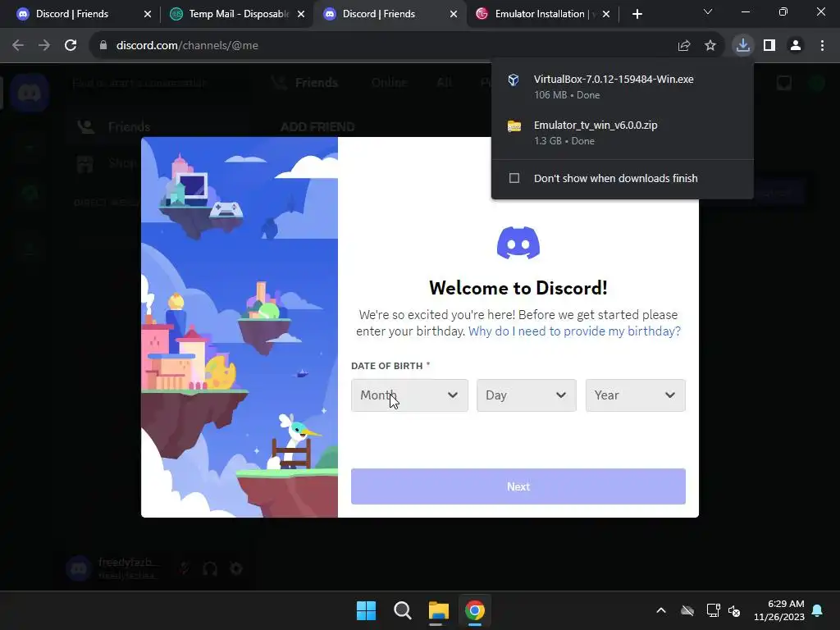Click ADD FRIEND heading in Discord

[x=317, y=127]
